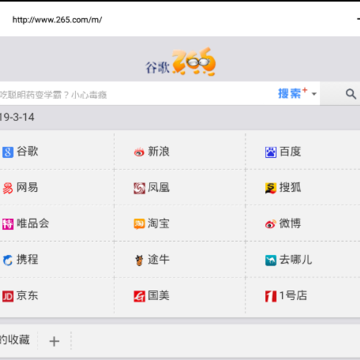Open the NetEase red icon beside 网易
This screenshot has height=360, width=360.
tap(8, 188)
